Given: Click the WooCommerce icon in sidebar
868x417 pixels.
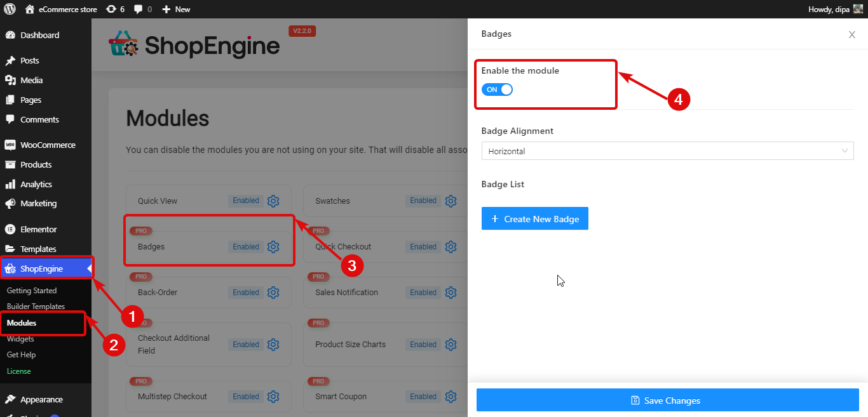Looking at the screenshot, I should [10, 145].
